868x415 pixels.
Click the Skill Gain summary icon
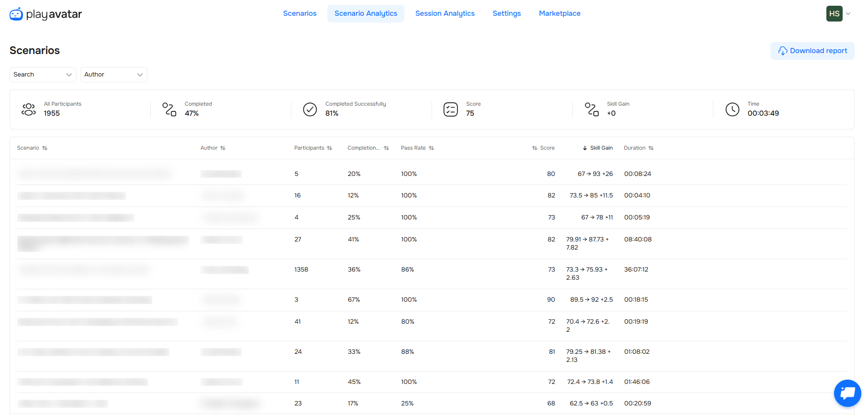coord(591,109)
